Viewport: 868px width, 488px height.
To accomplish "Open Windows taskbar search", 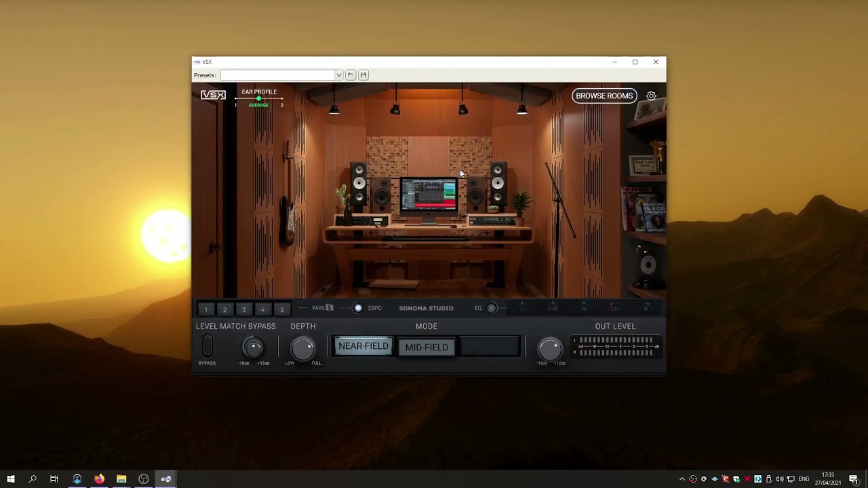I will (x=33, y=479).
